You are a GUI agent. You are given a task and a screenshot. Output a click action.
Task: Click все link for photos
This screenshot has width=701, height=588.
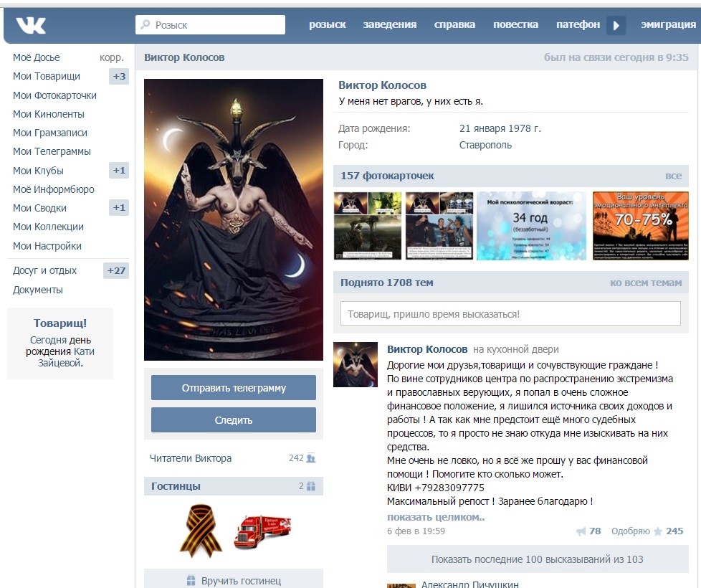point(673,176)
